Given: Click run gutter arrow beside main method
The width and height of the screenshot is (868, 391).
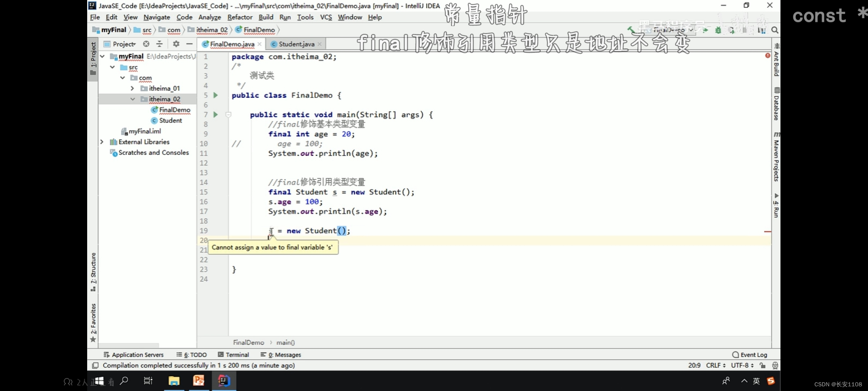Looking at the screenshot, I should [216, 114].
